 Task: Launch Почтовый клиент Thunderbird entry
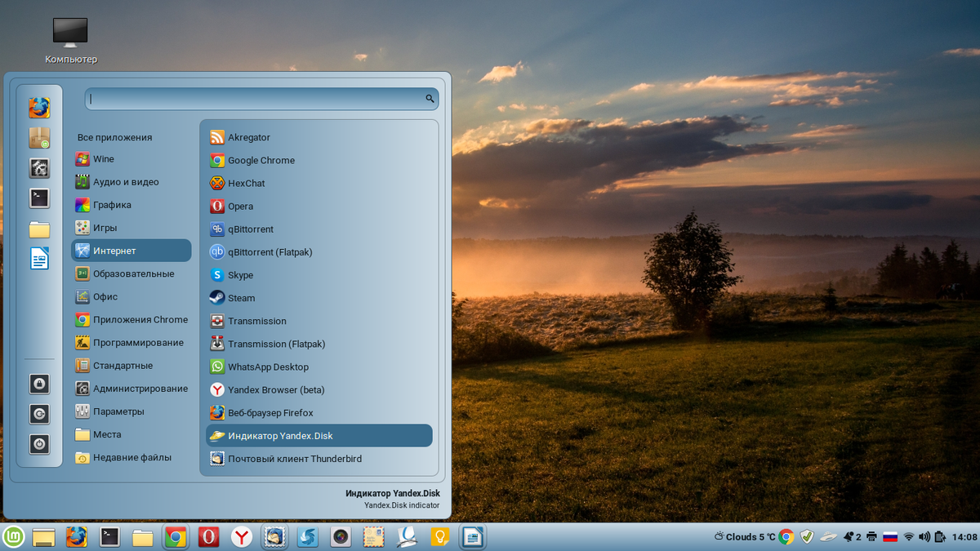coord(318,458)
